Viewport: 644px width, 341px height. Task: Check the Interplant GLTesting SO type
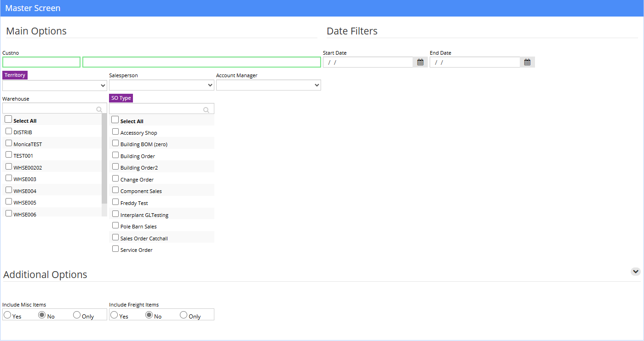point(115,214)
